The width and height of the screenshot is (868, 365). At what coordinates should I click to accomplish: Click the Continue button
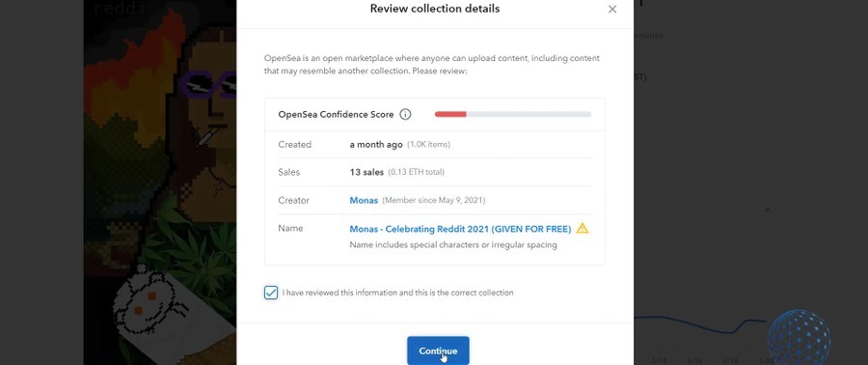(x=438, y=351)
